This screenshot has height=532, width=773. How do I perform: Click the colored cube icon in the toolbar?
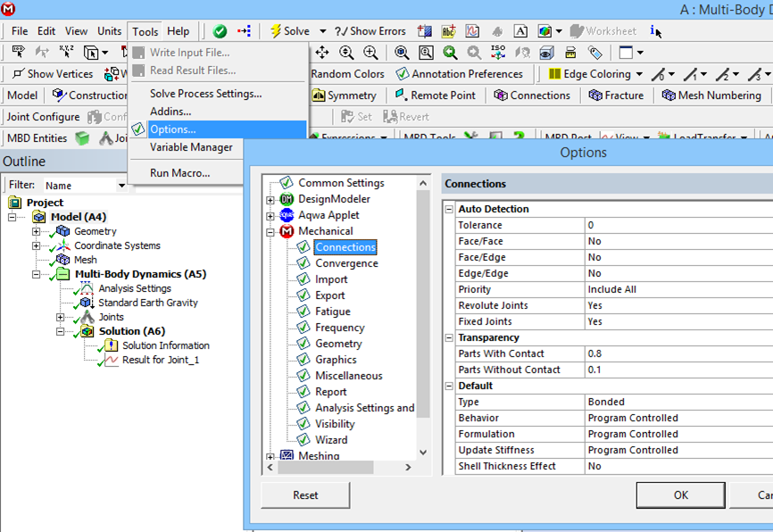544,31
